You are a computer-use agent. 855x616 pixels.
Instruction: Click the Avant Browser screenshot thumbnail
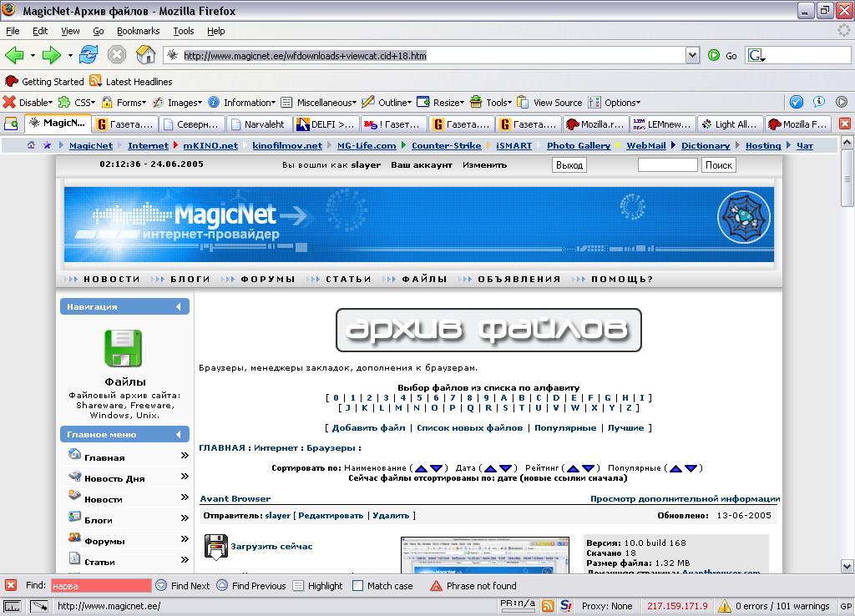coord(485,555)
